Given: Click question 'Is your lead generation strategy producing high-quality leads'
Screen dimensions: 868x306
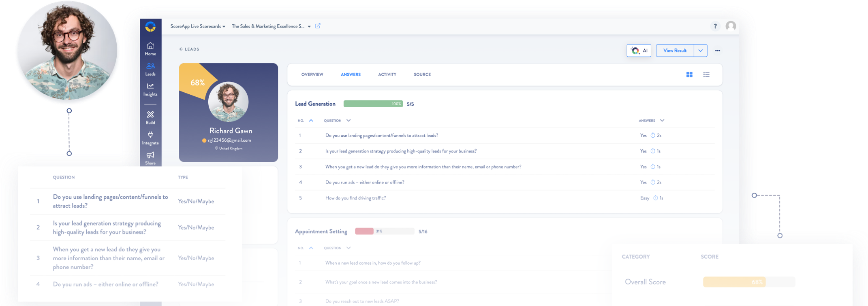Looking at the screenshot, I should [401, 151].
